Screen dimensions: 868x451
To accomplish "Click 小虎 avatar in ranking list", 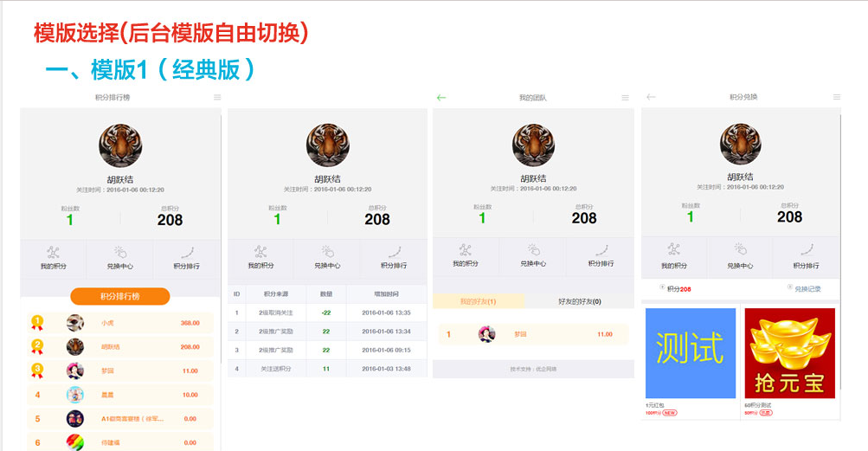I will pyautogui.click(x=75, y=323).
